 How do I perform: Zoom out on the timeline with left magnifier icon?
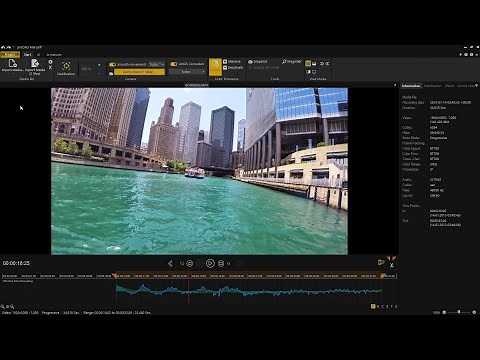pyautogui.click(x=2, y=306)
